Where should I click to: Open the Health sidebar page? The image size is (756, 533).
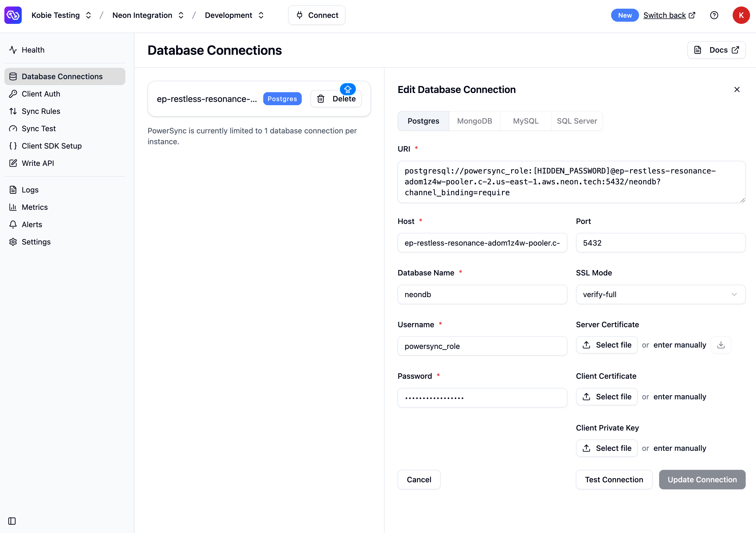coord(65,50)
